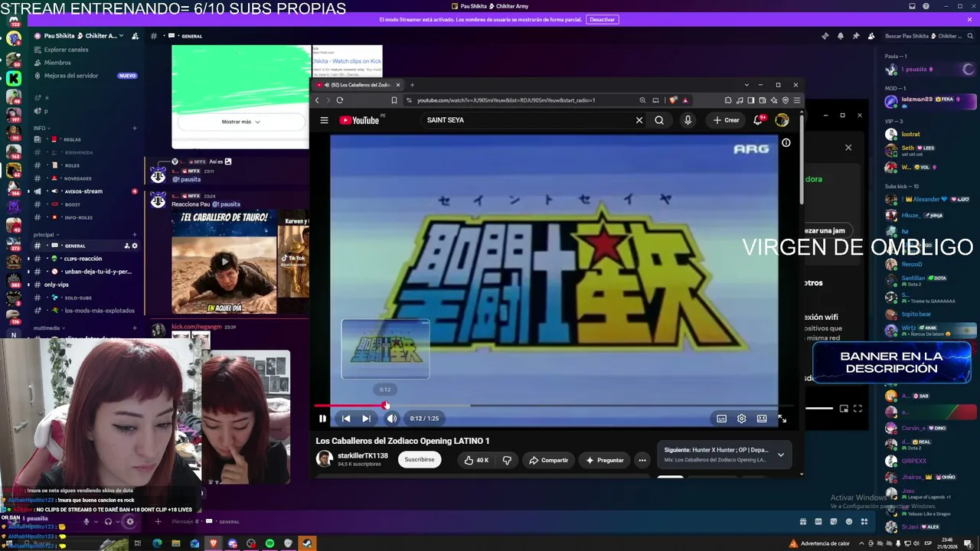Open a new Brave browser tab
The image size is (980, 551).
[412, 85]
